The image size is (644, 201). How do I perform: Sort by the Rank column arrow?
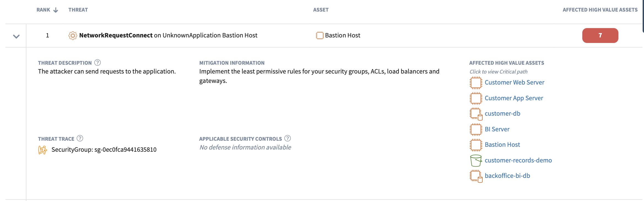pos(56,10)
